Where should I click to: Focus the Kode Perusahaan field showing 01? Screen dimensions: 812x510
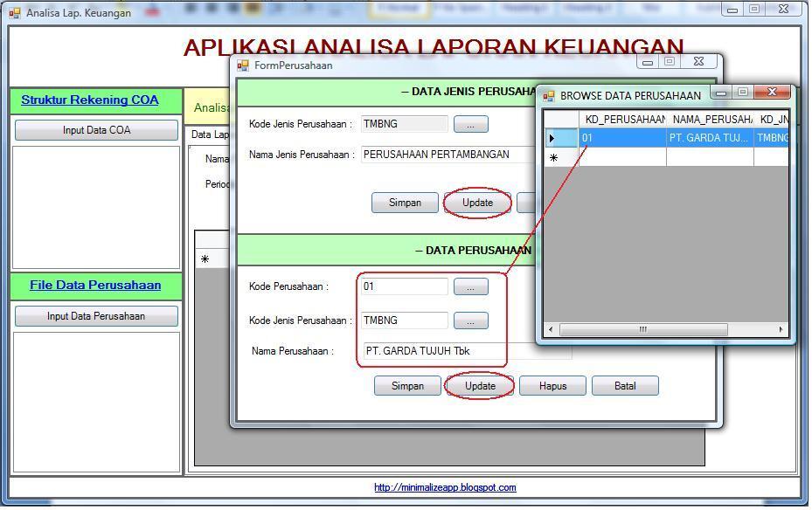[x=405, y=286]
